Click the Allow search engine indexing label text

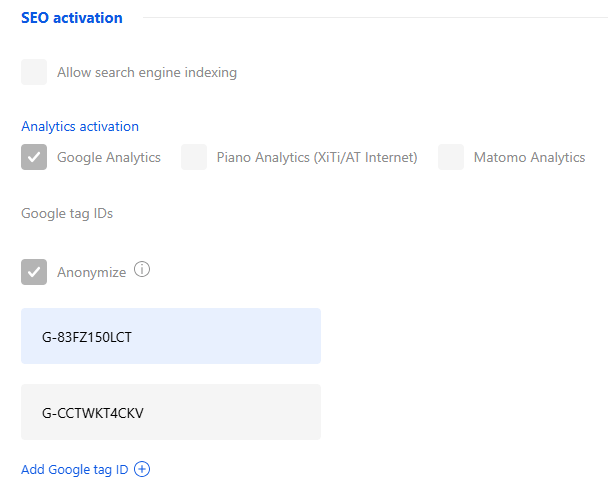pyautogui.click(x=147, y=72)
